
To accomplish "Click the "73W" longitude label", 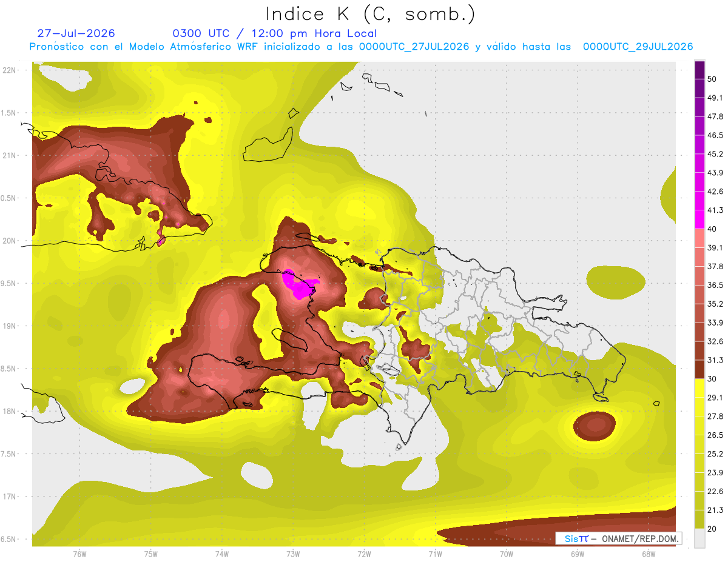I will [x=293, y=554].
